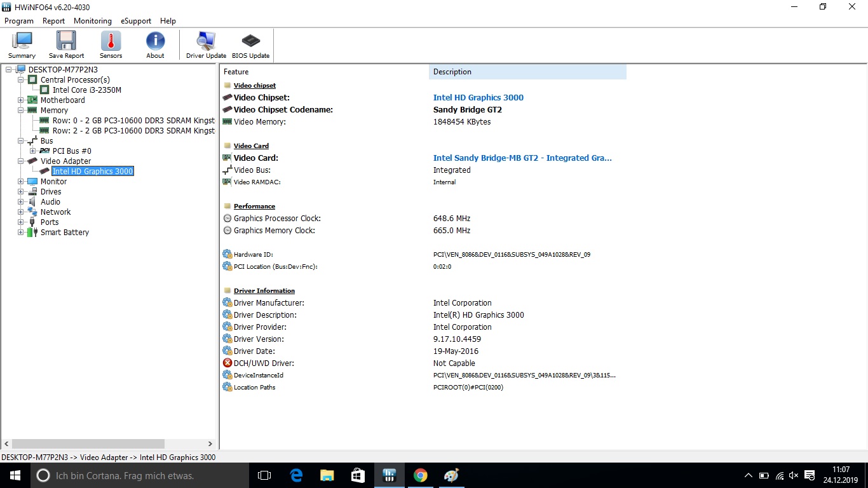Open Google Chrome from taskbar

tap(420, 475)
